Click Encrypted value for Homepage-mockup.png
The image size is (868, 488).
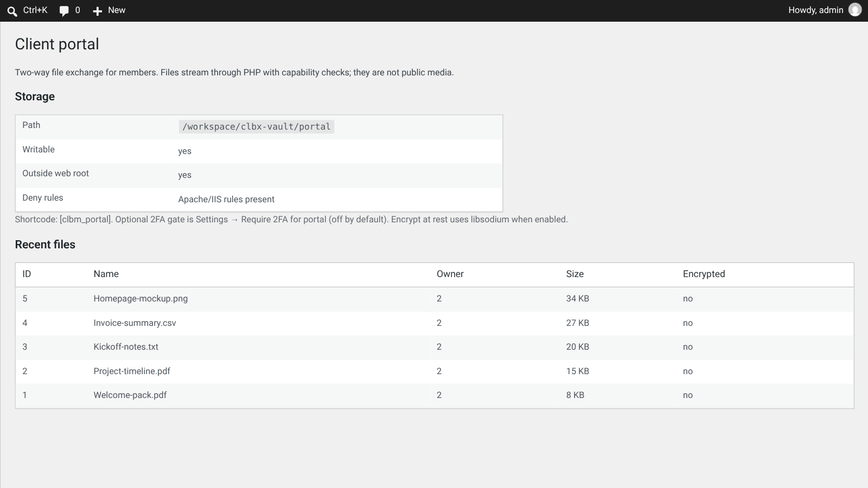coord(688,299)
